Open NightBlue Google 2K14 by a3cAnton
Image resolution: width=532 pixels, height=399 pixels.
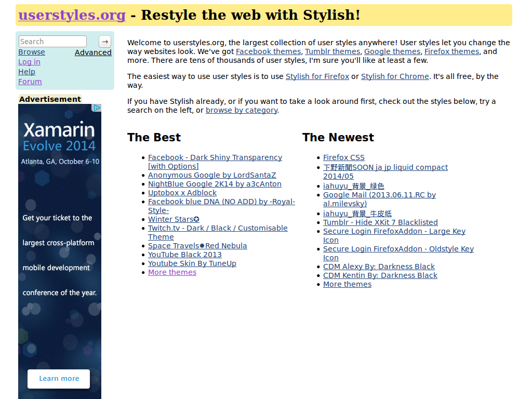215,184
